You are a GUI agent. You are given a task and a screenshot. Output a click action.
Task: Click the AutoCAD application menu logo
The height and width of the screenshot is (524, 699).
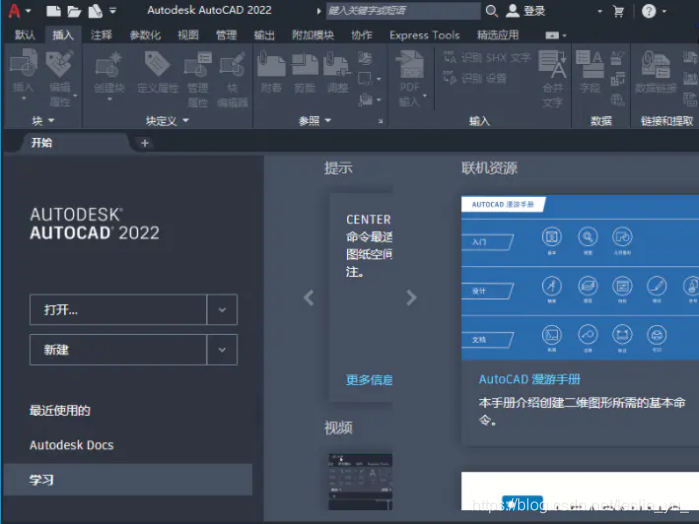pyautogui.click(x=13, y=11)
